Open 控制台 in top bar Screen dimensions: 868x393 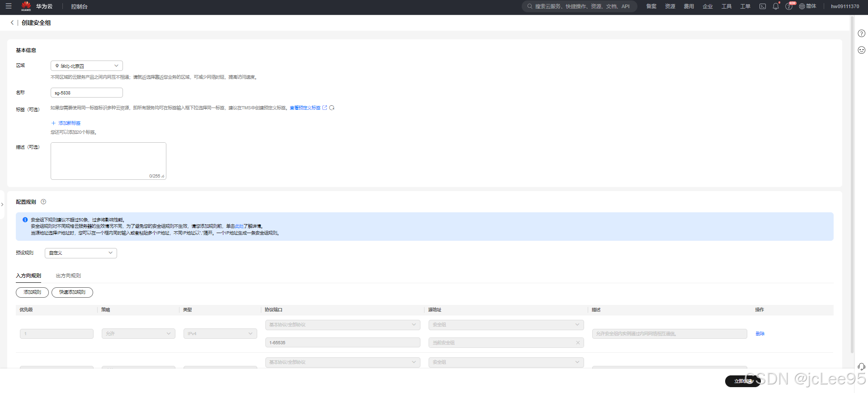click(79, 6)
